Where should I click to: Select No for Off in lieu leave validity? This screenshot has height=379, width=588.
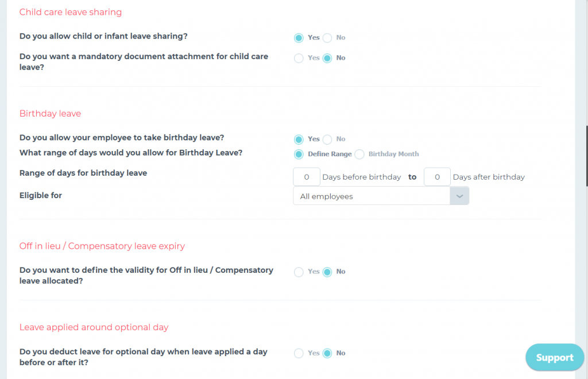[x=327, y=272]
